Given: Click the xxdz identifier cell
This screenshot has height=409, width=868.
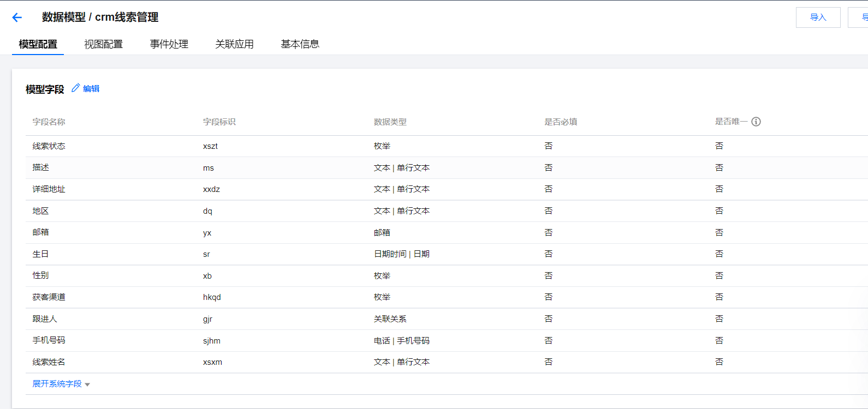Looking at the screenshot, I should 211,189.
